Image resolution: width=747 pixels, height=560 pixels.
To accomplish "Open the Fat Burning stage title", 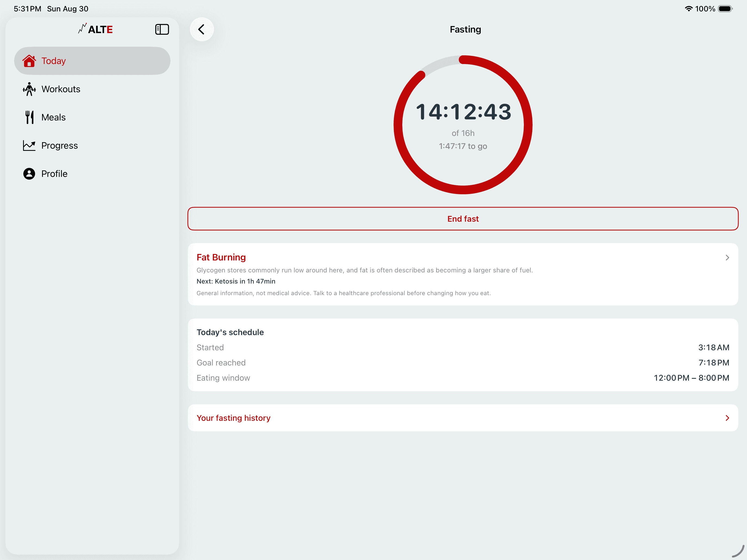I will point(221,257).
